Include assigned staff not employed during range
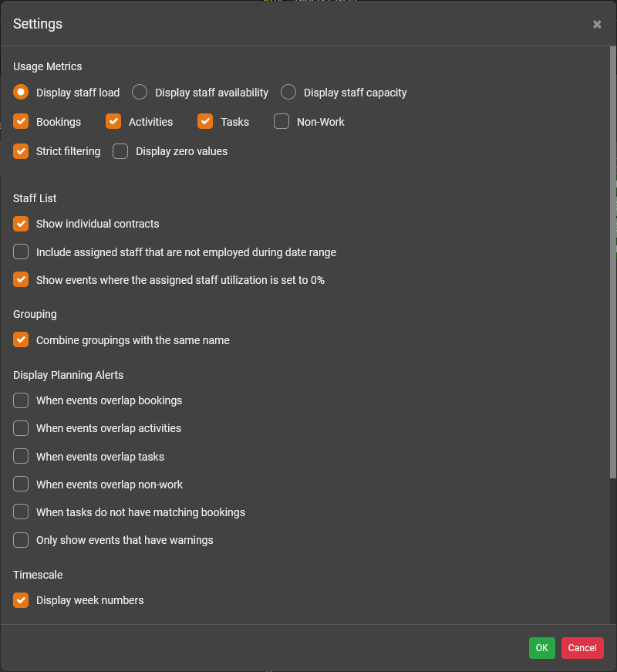The image size is (617, 672). pos(21,252)
